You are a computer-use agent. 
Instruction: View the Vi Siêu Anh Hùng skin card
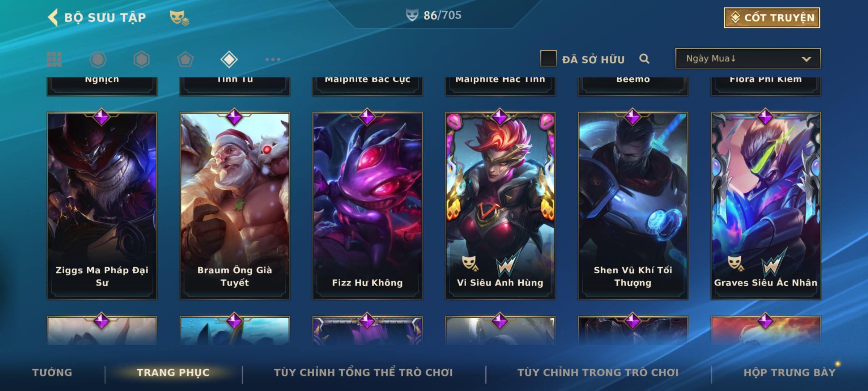(x=500, y=206)
